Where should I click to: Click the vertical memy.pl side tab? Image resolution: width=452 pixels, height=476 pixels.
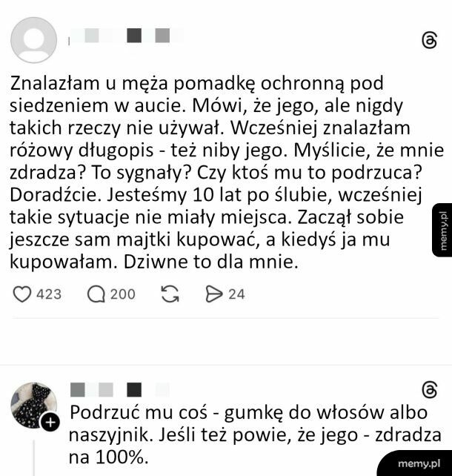tap(442, 230)
